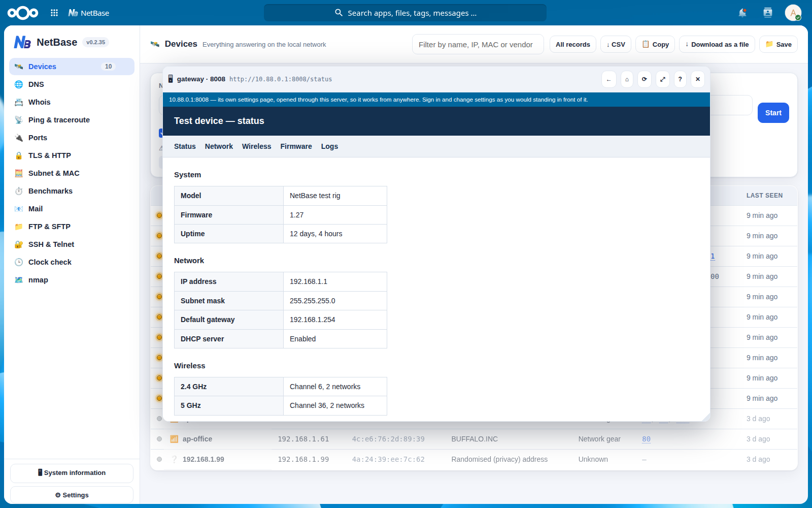Viewport: 812px width, 508px height.
Task: Reload the gateway status page
Action: 645,79
